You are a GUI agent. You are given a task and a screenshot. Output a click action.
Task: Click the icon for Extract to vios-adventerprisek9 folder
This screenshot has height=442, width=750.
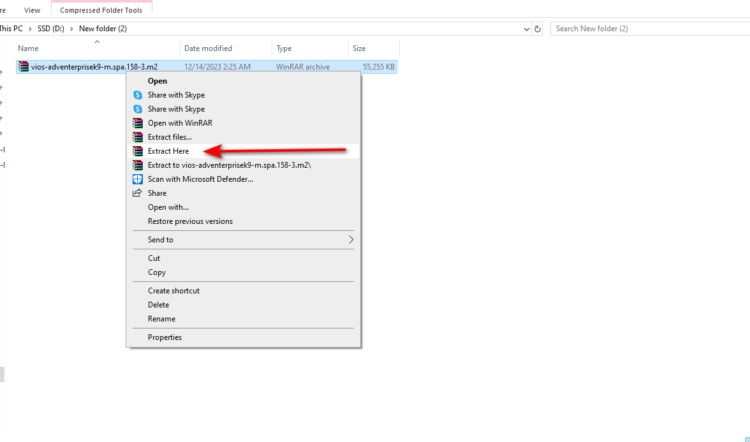(x=138, y=164)
